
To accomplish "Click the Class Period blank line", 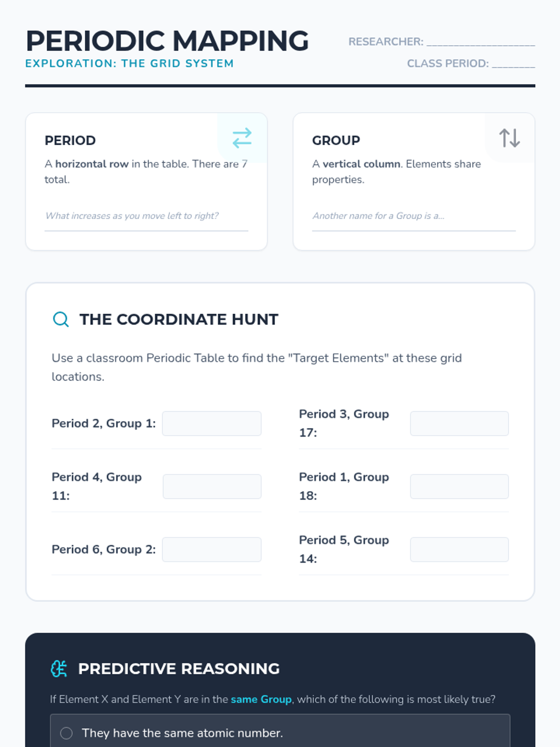I will point(513,63).
